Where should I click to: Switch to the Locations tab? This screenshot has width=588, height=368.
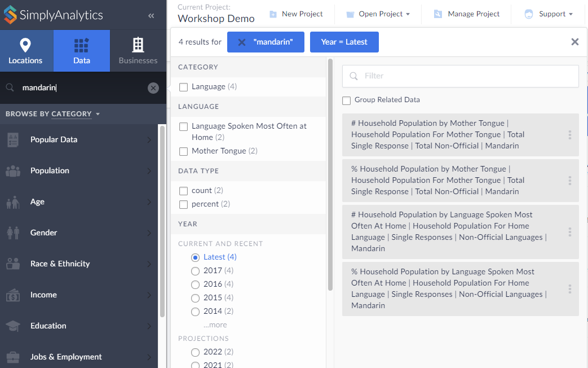point(26,51)
